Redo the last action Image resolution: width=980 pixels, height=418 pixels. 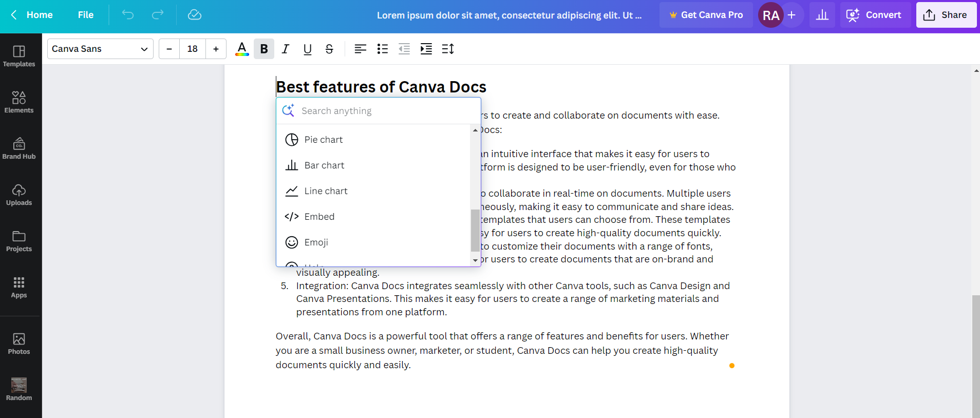click(158, 15)
